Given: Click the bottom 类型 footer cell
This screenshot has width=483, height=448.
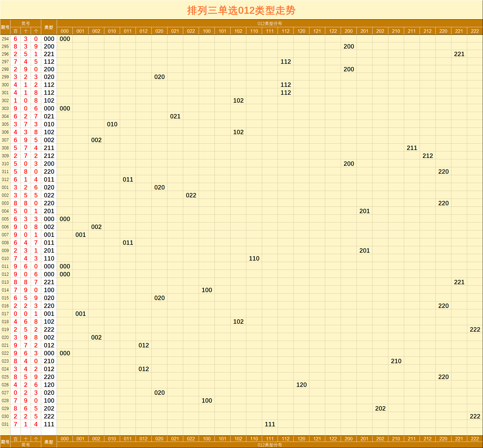Looking at the screenshot, I should pos(49,442).
